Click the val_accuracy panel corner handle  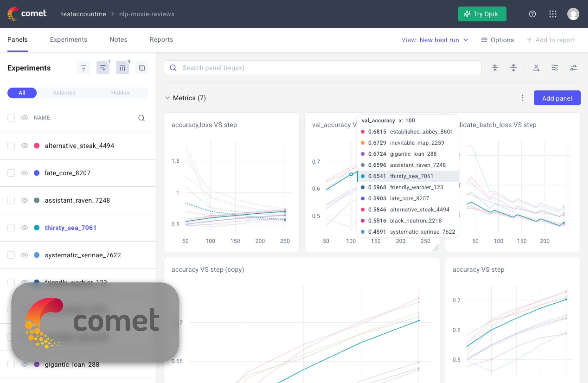436,248
